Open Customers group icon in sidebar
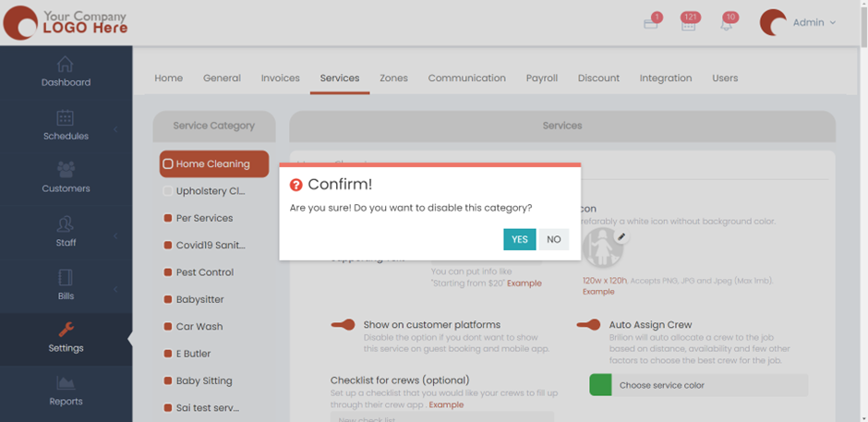This screenshot has height=422, width=868. 66,170
